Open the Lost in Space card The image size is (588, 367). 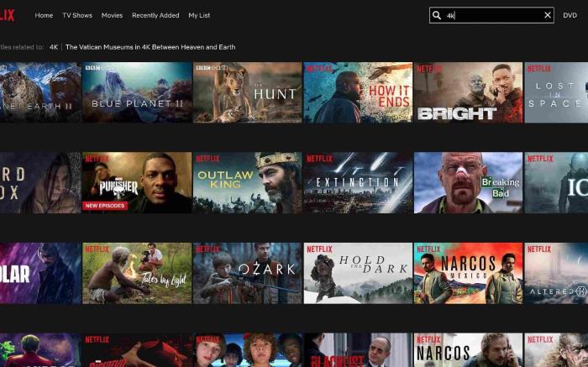click(556, 92)
